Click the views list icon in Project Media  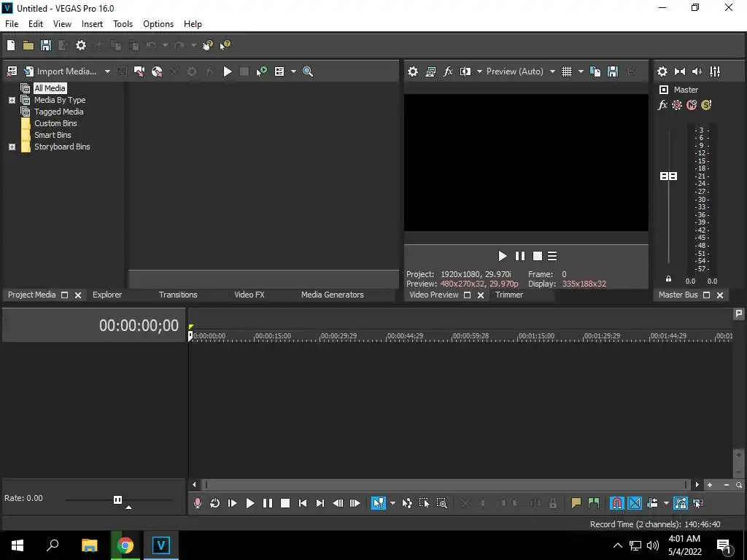tap(279, 71)
